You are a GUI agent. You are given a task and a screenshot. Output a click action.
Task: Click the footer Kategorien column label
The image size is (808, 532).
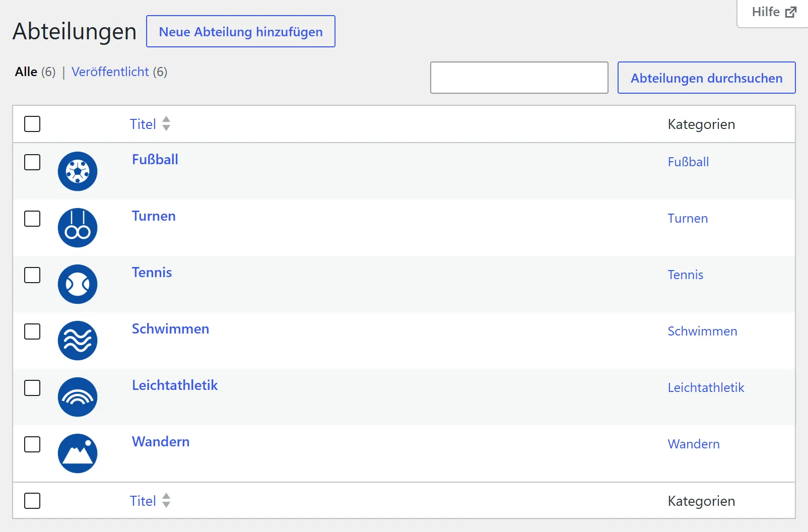(701, 501)
